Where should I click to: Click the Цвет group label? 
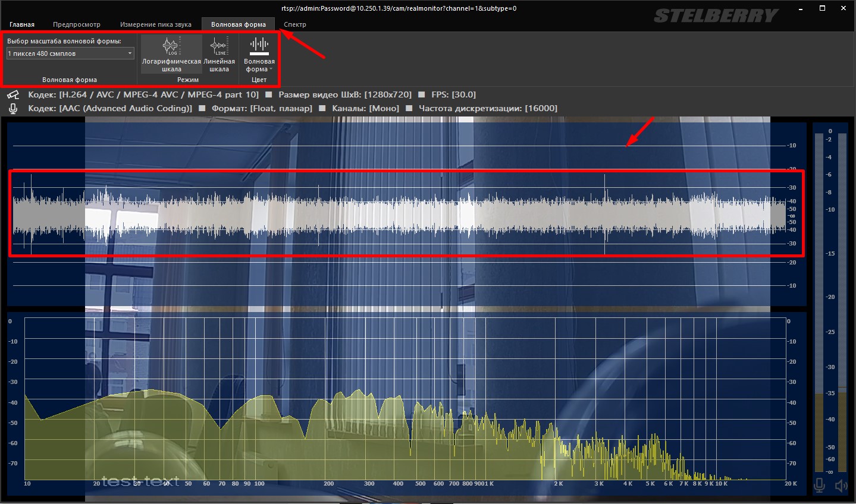point(259,80)
